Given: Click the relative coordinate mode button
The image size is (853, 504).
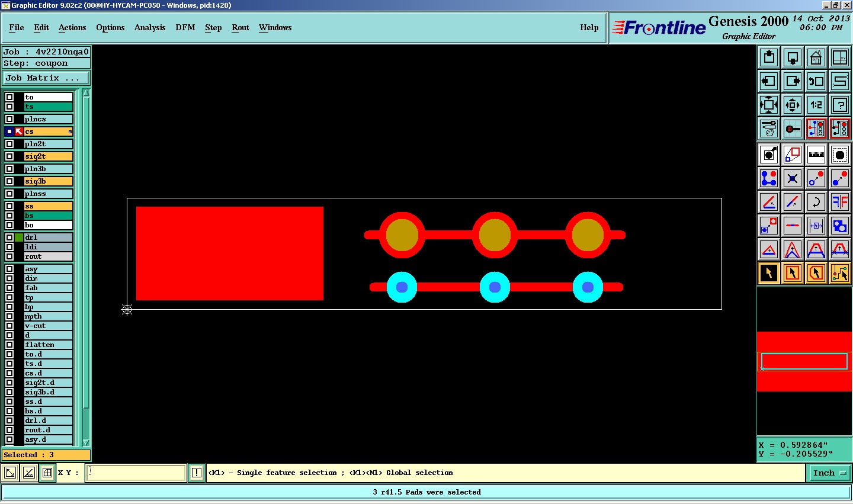Looking at the screenshot, I should tap(29, 473).
